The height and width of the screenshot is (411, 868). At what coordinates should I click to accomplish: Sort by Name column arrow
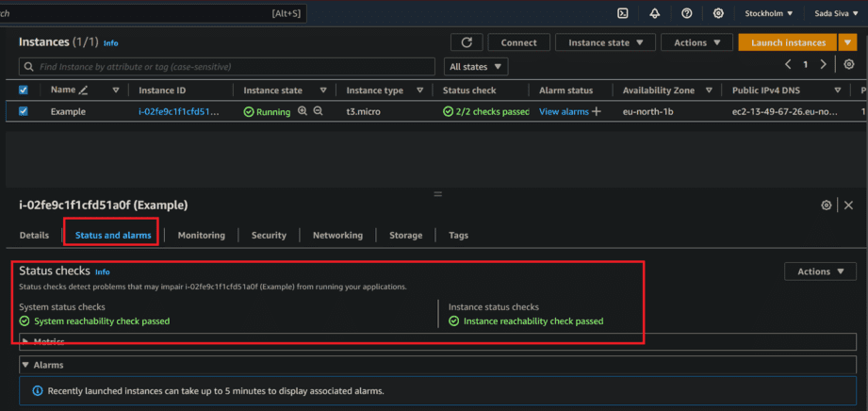pos(116,90)
